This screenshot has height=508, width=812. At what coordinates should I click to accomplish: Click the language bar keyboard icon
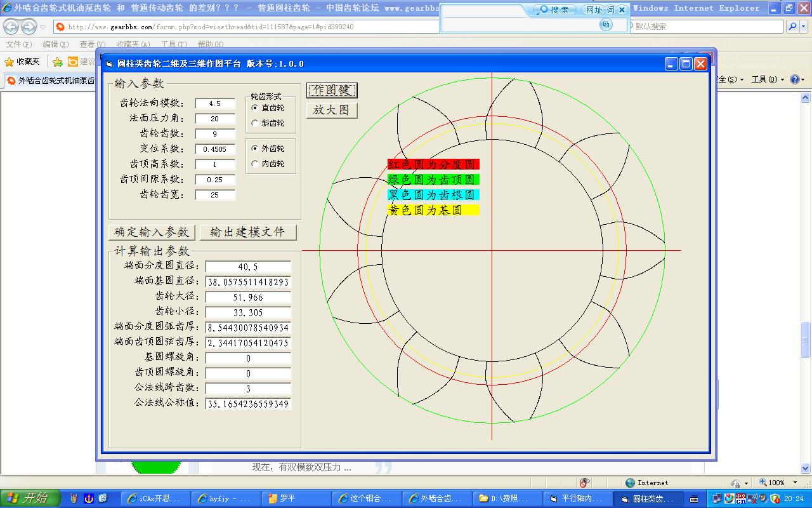coord(694,498)
